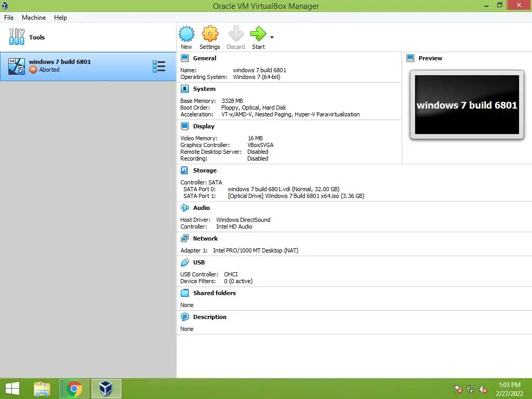Open the VM list menu icon

point(159,66)
